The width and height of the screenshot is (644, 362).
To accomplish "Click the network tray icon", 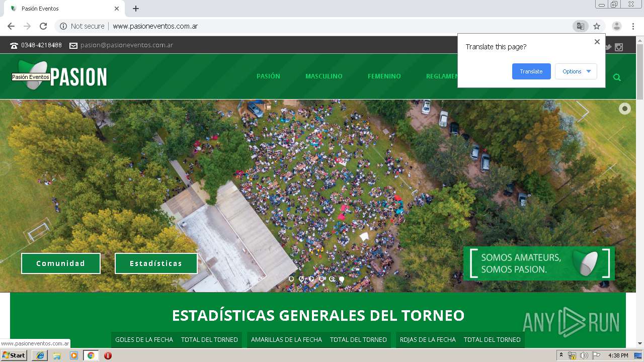I will (572, 355).
